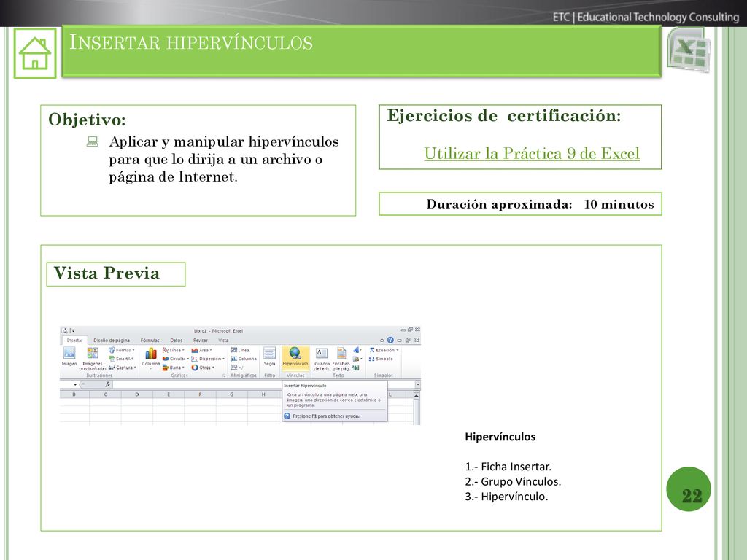
Task: Click the help icon in the hyperlink tooltip
Action: point(287,416)
